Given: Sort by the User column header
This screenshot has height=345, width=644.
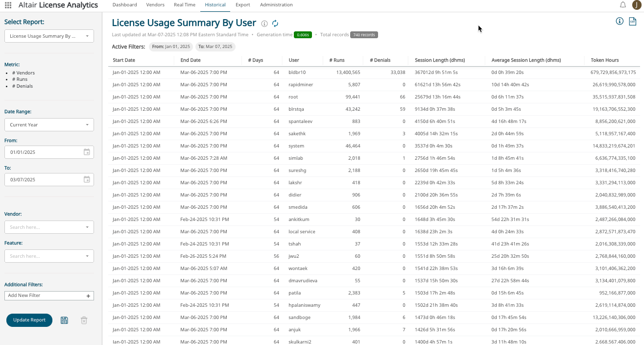Looking at the screenshot, I should (294, 60).
